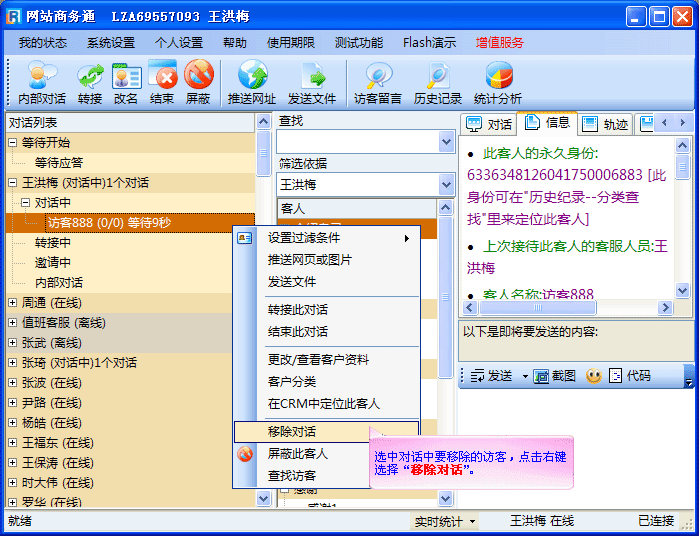Open the 系统设置 menu
Image resolution: width=699 pixels, height=536 pixels.
pyautogui.click(x=110, y=43)
